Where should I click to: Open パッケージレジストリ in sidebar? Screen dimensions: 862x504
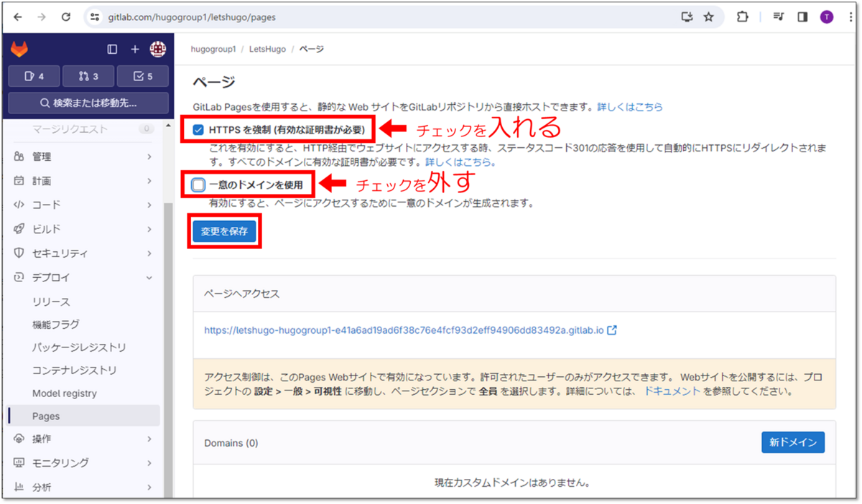click(x=84, y=347)
